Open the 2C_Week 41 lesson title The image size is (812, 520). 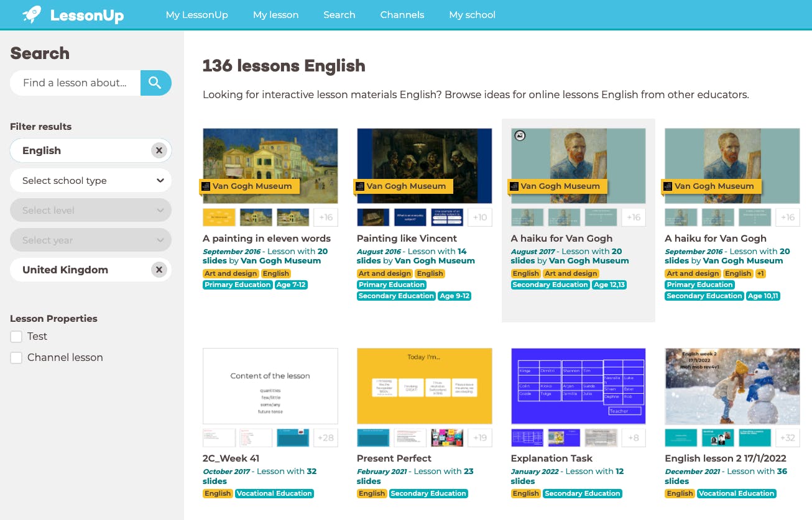(231, 458)
